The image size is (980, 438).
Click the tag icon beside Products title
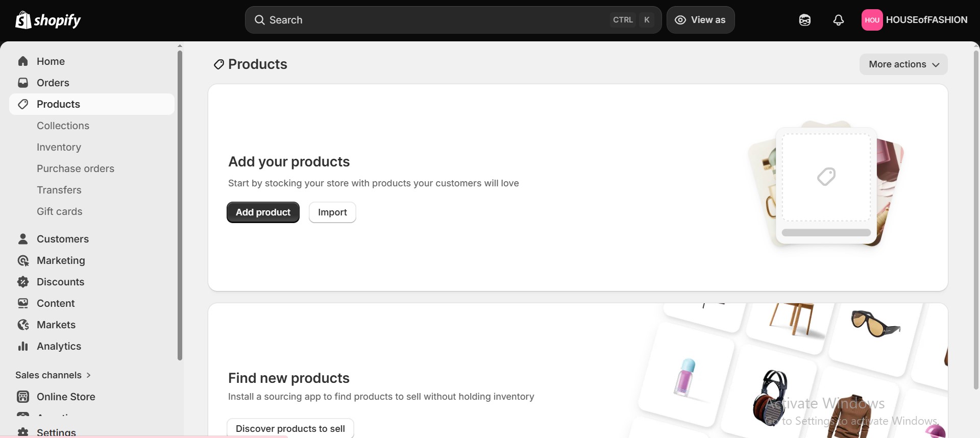tap(219, 64)
